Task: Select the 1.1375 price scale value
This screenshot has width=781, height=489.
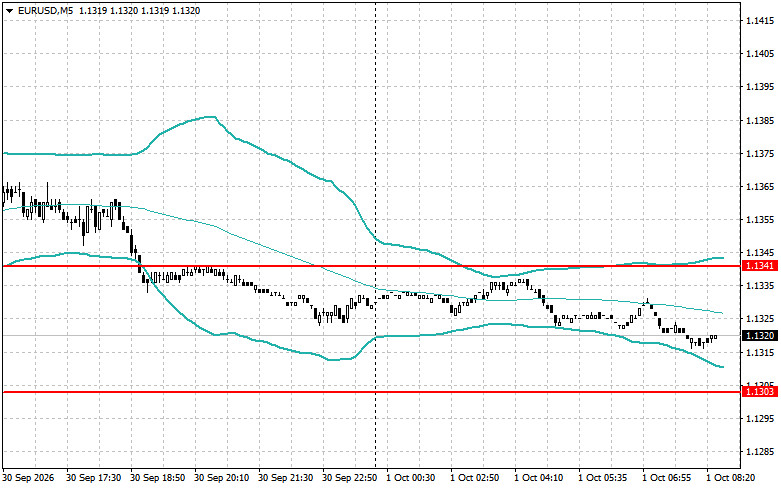Action: click(760, 154)
